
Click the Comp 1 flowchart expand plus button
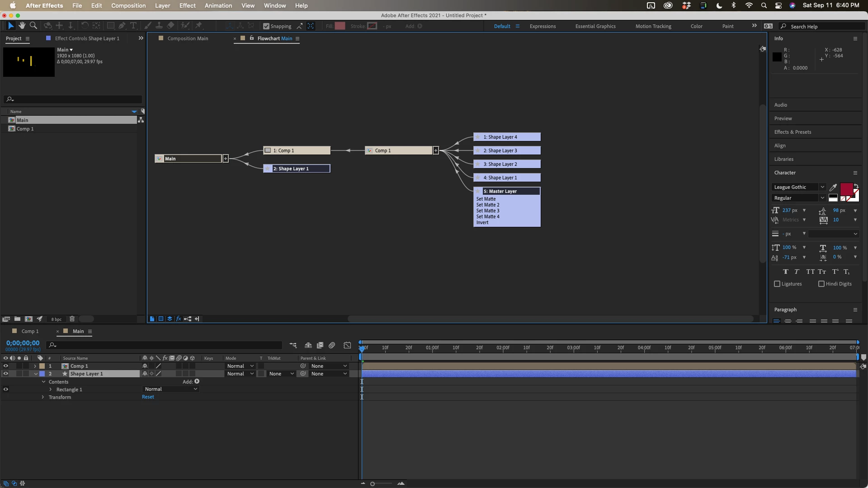pos(436,150)
